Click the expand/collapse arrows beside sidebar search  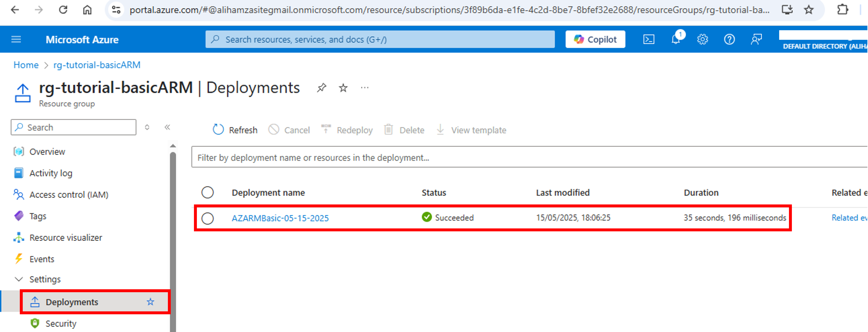tap(147, 127)
